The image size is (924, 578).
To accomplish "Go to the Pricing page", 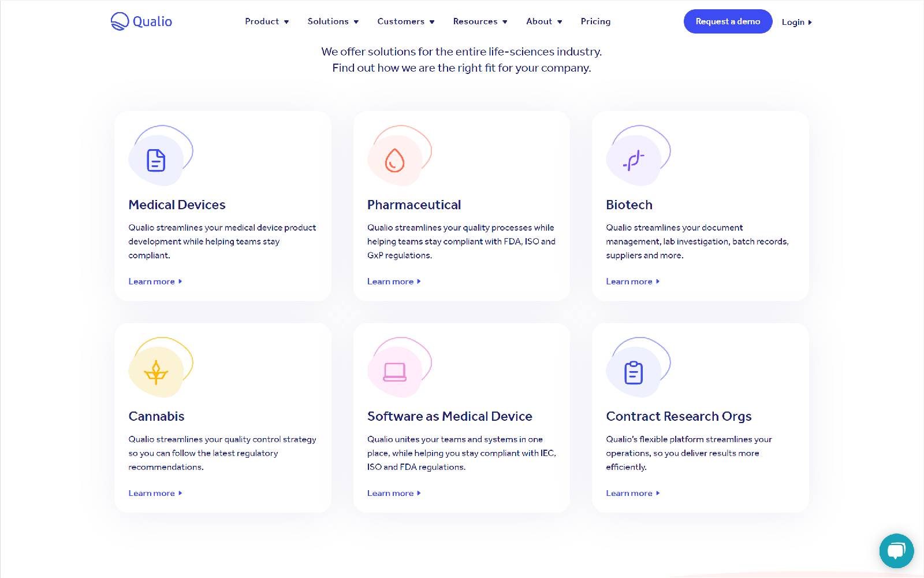I will click(x=595, y=21).
